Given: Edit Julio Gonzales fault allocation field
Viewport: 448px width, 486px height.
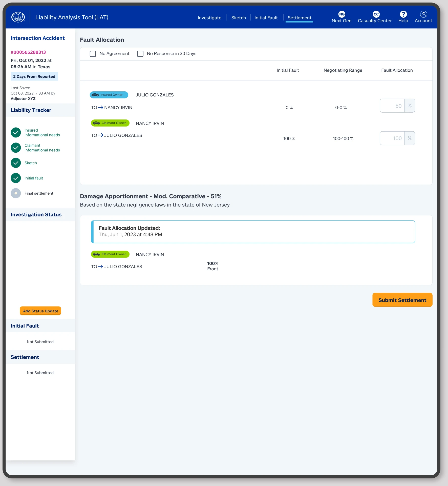Looking at the screenshot, I should pyautogui.click(x=392, y=106).
